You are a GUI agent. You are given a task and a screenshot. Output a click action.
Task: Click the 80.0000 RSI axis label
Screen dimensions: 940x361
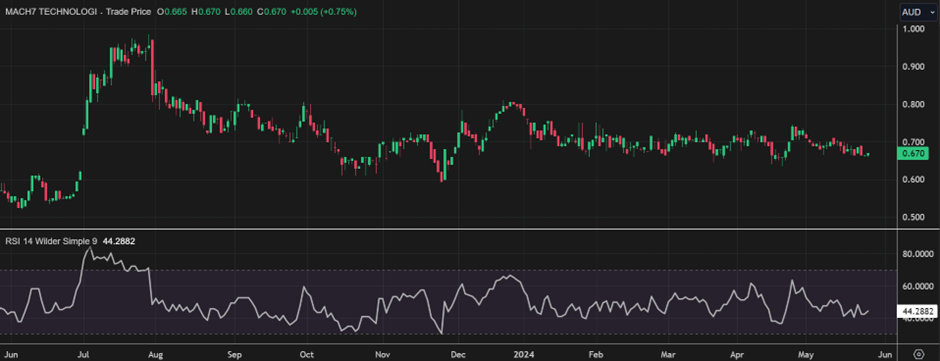point(917,254)
